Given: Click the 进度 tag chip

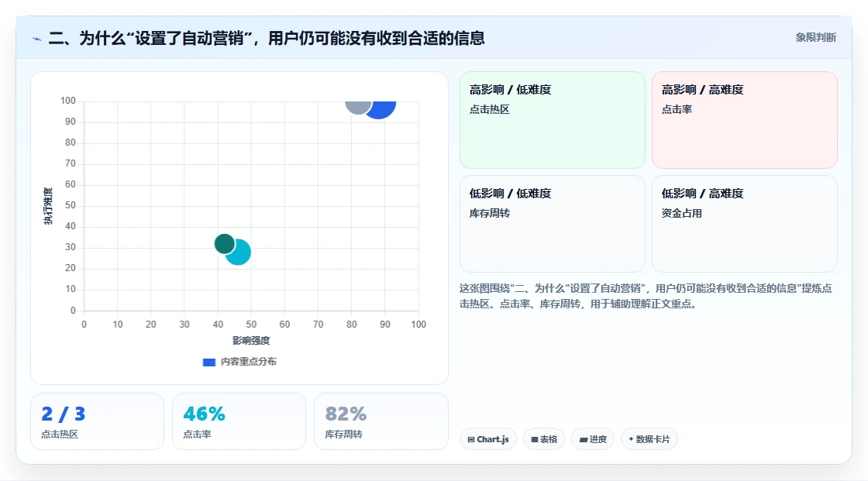Looking at the screenshot, I should click(x=593, y=439).
